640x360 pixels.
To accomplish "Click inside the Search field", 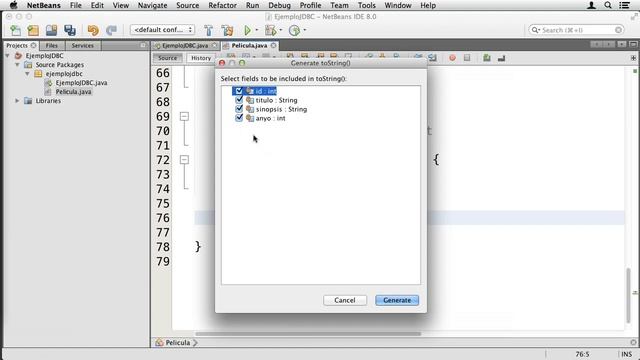I will click(576, 30).
